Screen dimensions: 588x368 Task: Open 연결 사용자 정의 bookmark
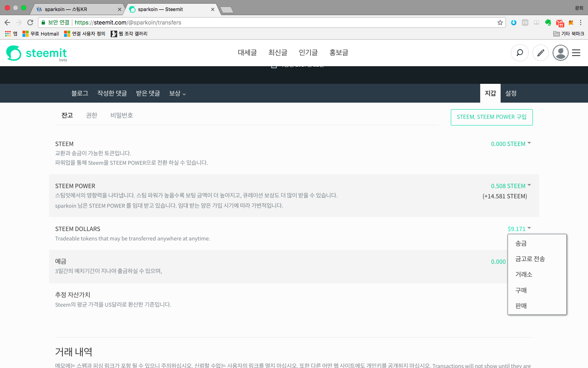click(x=85, y=34)
